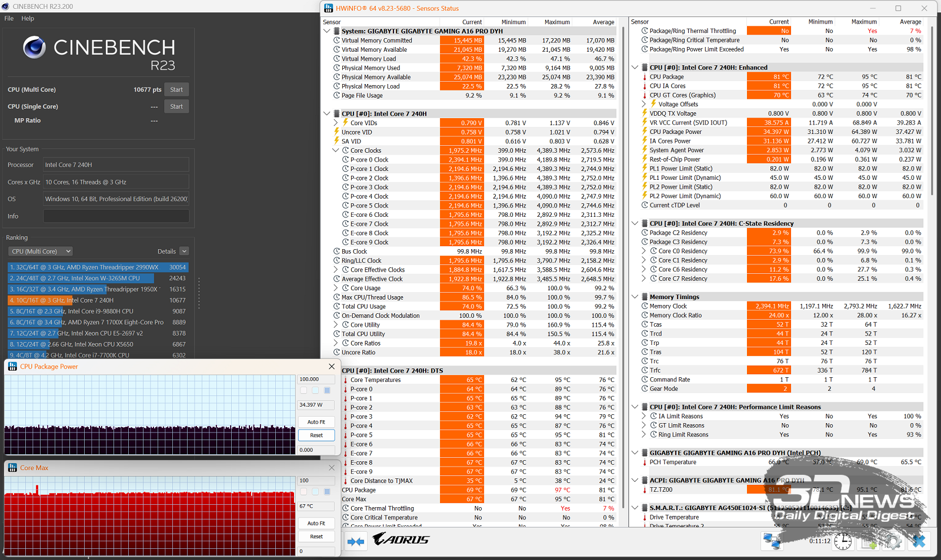
Task: Collapse the Memory Timings sensor group
Action: click(635, 297)
